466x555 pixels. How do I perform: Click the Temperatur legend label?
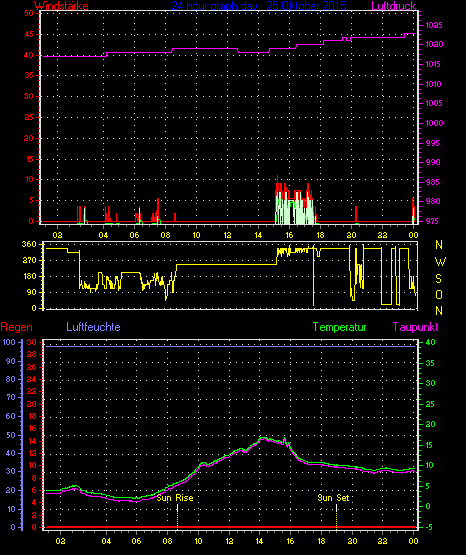coord(339,327)
